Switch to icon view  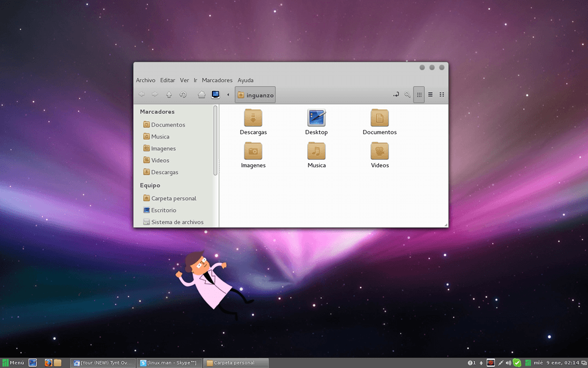click(419, 94)
